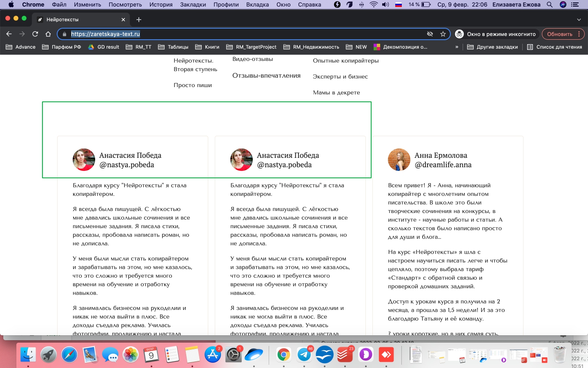588x368 pixels.
Task: Follow the 'Отзывы-впечатления' link
Action: pyautogui.click(x=266, y=76)
